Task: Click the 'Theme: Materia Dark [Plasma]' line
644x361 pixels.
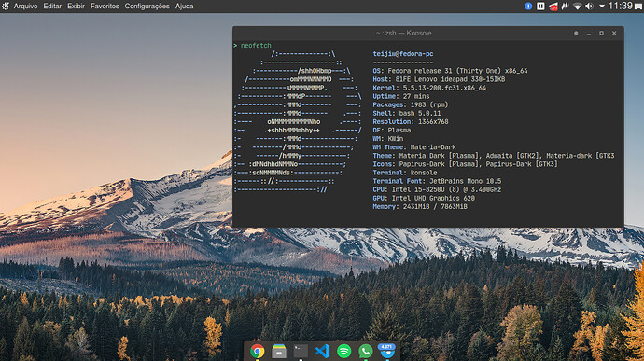Action: coord(494,156)
